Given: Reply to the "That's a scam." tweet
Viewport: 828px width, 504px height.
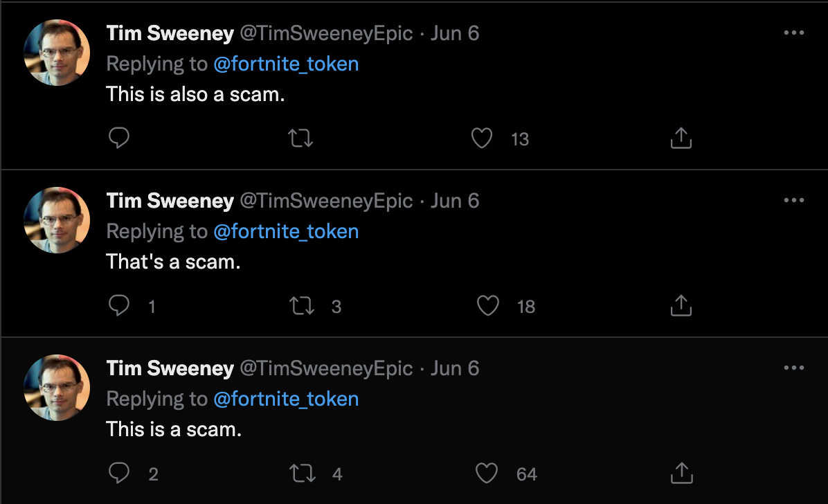Looking at the screenshot, I should pos(120,306).
